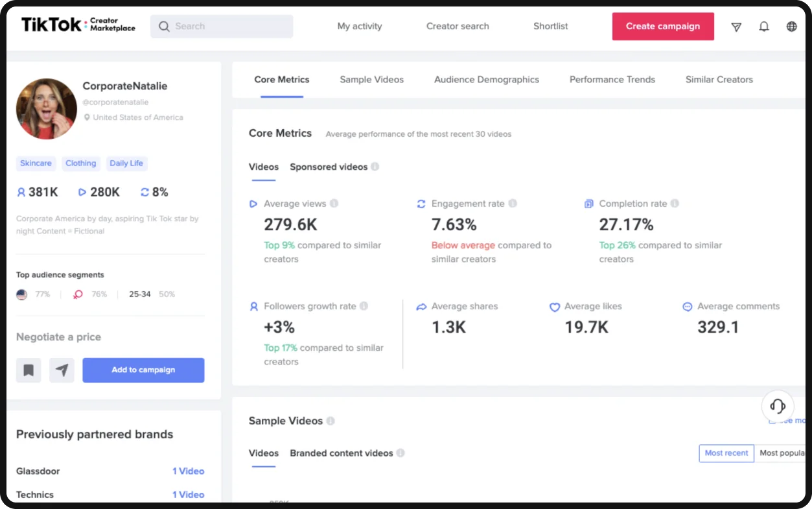Click the paper plane share icon on profile card
The height and width of the screenshot is (509, 812).
(x=62, y=370)
